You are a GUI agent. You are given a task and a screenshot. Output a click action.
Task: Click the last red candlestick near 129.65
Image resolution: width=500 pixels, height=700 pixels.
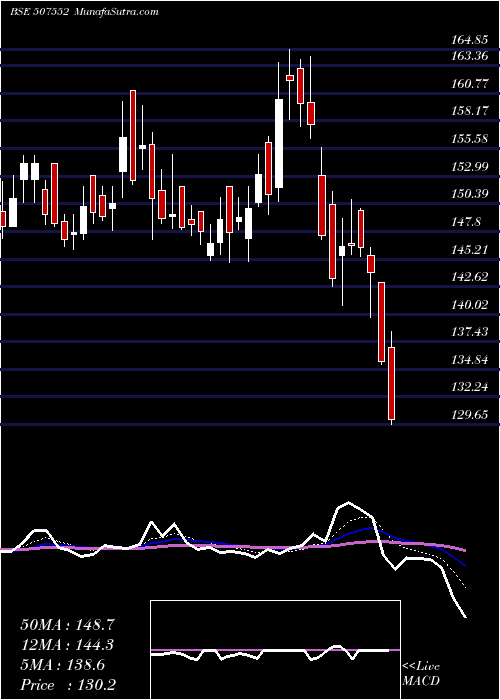(392, 383)
